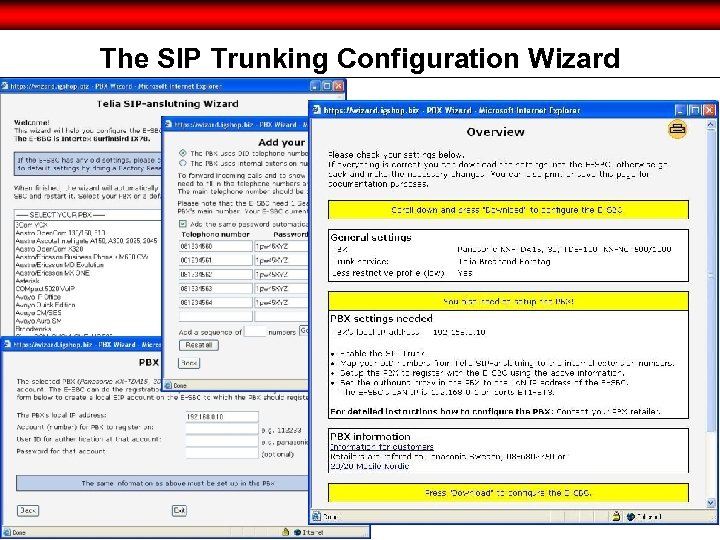Minimize the Telia SIP-anslutning Wizard window

tap(315, 86)
